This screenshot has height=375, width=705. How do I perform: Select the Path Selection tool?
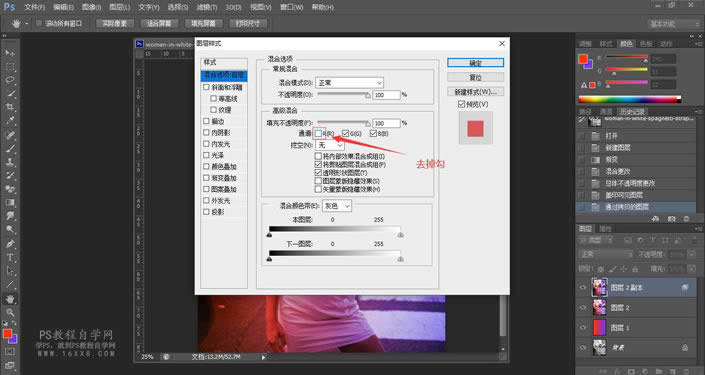(10, 271)
